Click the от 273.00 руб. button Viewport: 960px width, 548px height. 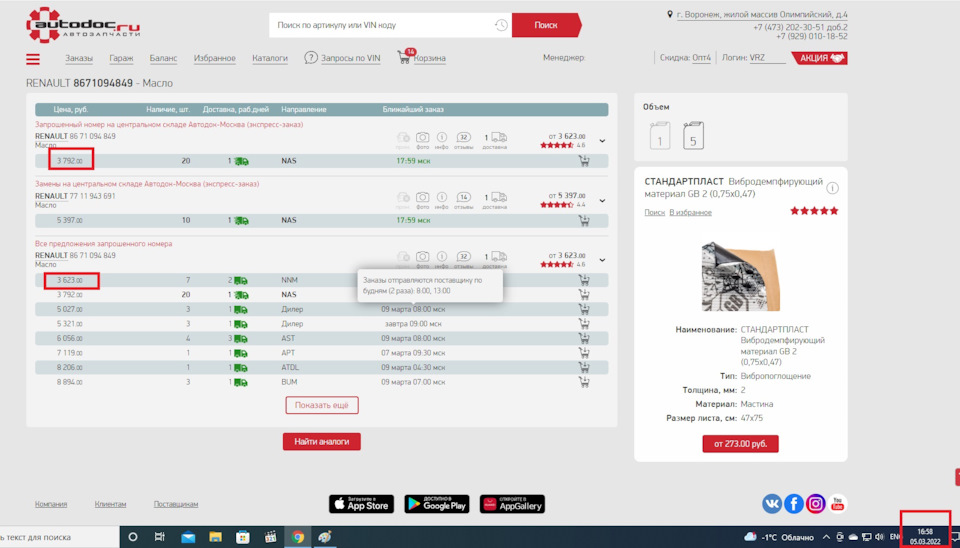click(740, 444)
